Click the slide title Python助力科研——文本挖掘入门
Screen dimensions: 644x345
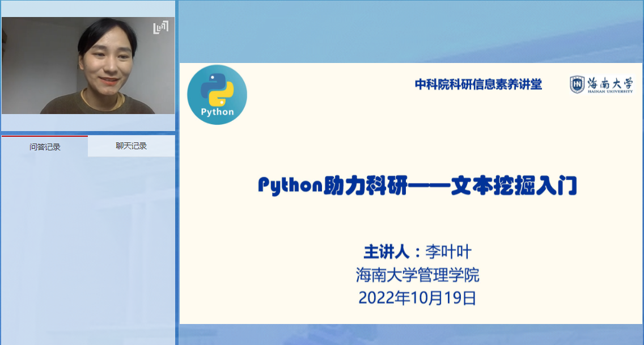(417, 186)
